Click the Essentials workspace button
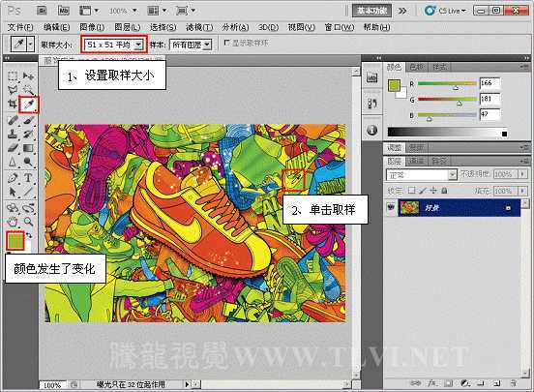 (x=371, y=11)
